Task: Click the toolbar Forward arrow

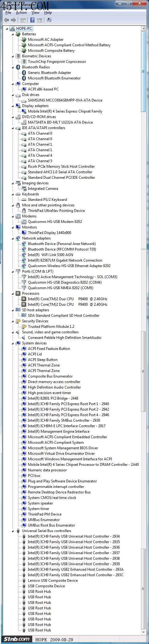Action: (13, 20)
